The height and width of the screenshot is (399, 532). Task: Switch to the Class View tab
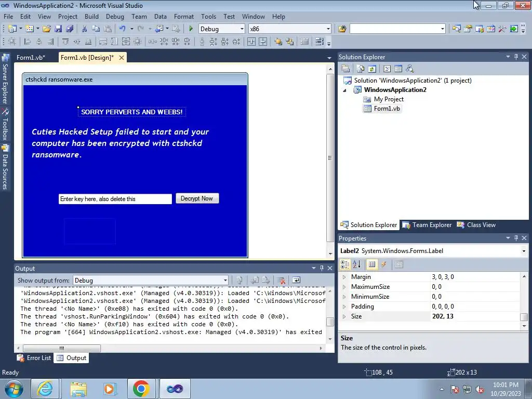[x=476, y=225]
